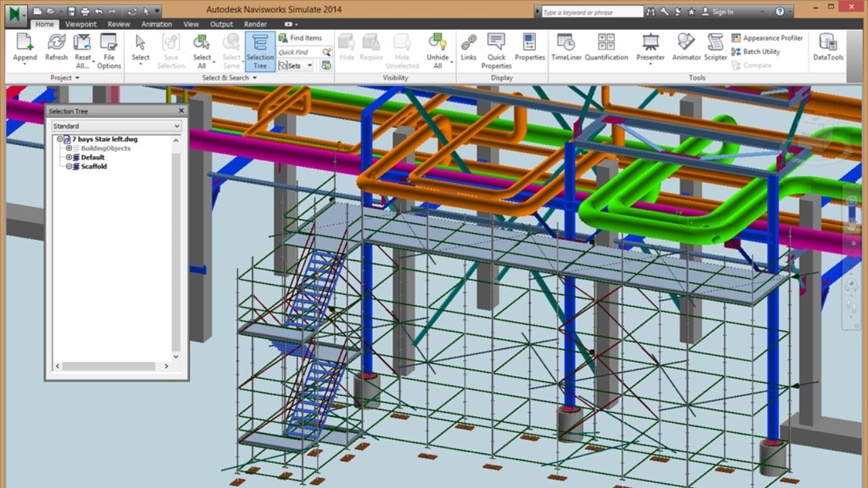Click the Selection Tree horizontal scrollbar

point(108,366)
